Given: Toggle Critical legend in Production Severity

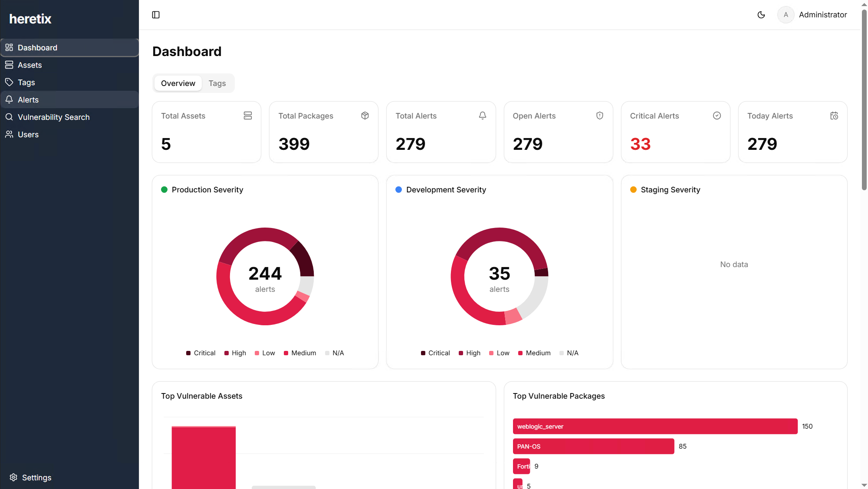Looking at the screenshot, I should tap(201, 353).
